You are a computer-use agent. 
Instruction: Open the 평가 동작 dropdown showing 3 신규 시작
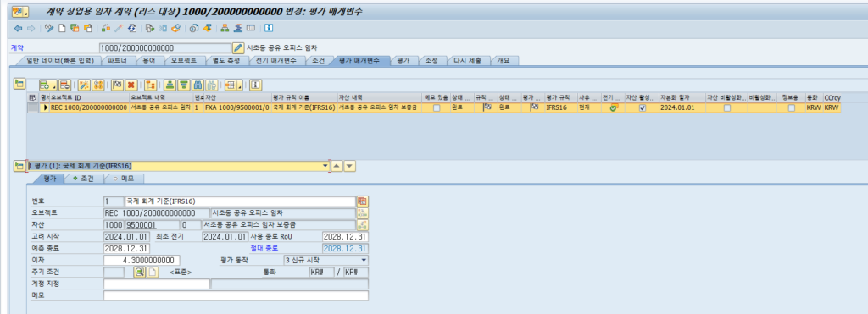325,260
